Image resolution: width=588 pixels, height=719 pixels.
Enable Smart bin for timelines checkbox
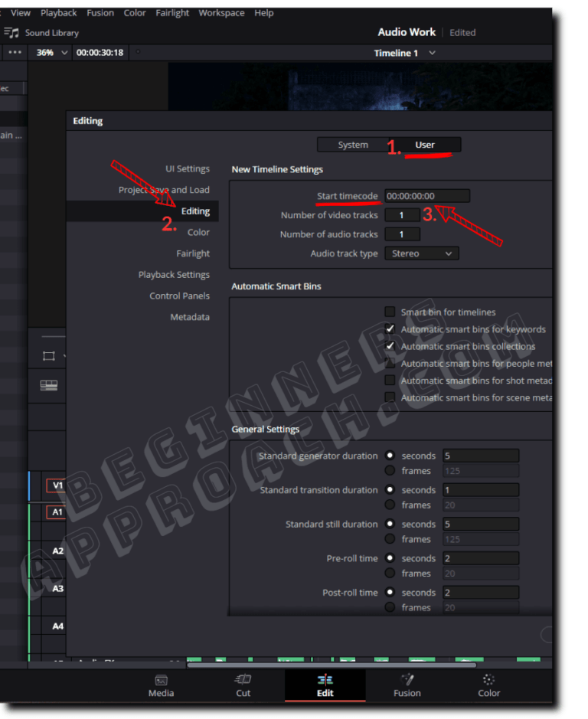click(390, 312)
